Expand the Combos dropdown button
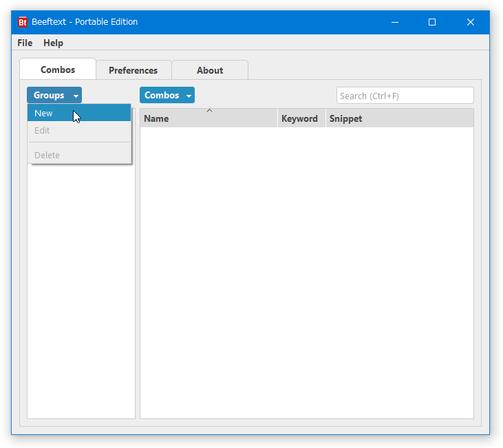The width and height of the screenshot is (503, 448). [167, 95]
